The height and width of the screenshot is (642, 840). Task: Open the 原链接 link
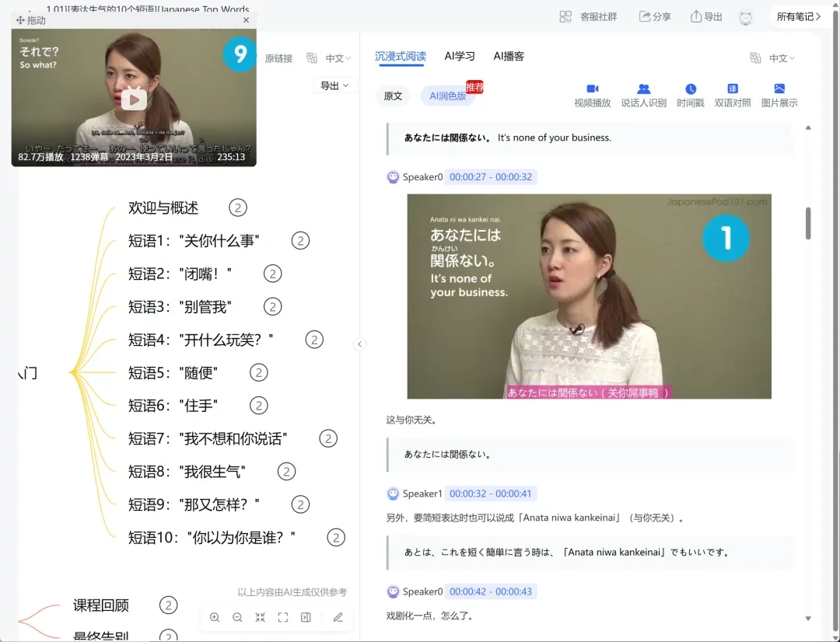coord(278,58)
